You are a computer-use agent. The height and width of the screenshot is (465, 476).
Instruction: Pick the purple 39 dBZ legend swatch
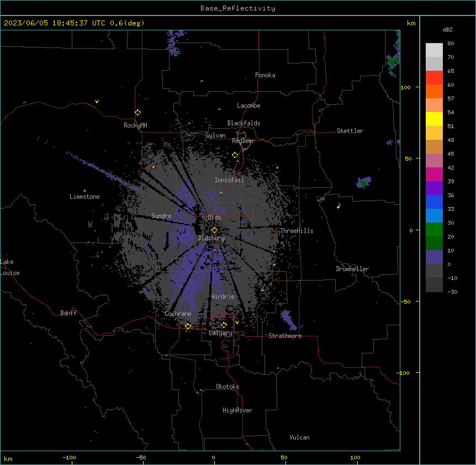[434, 188]
